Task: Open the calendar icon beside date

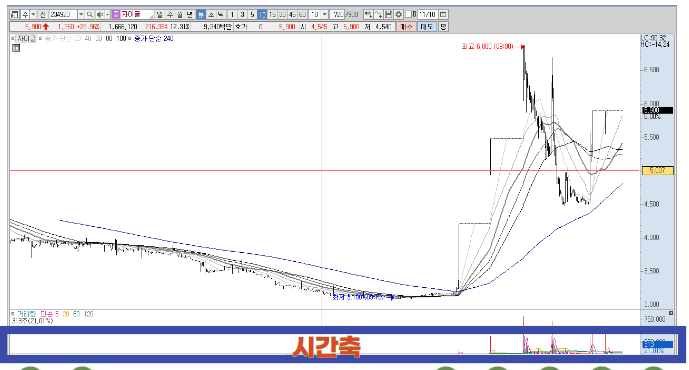Action: (x=443, y=15)
